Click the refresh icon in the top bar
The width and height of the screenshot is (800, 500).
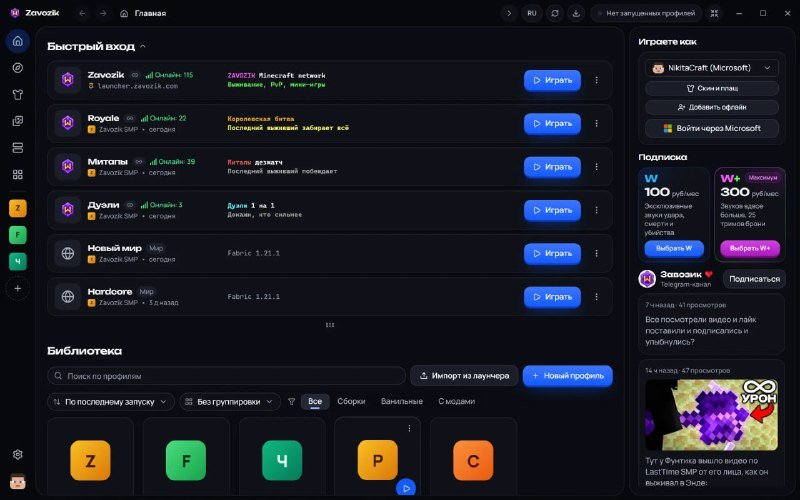point(555,13)
